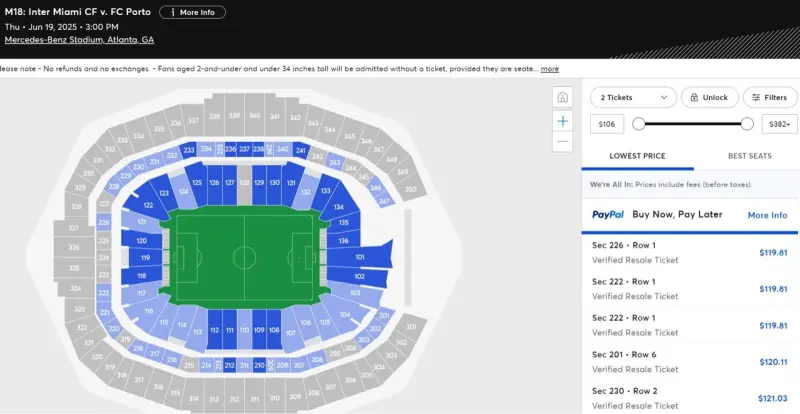Screen dimensions: 800x414
Task: Click the $382+ maximum price field
Action: coord(780,124)
